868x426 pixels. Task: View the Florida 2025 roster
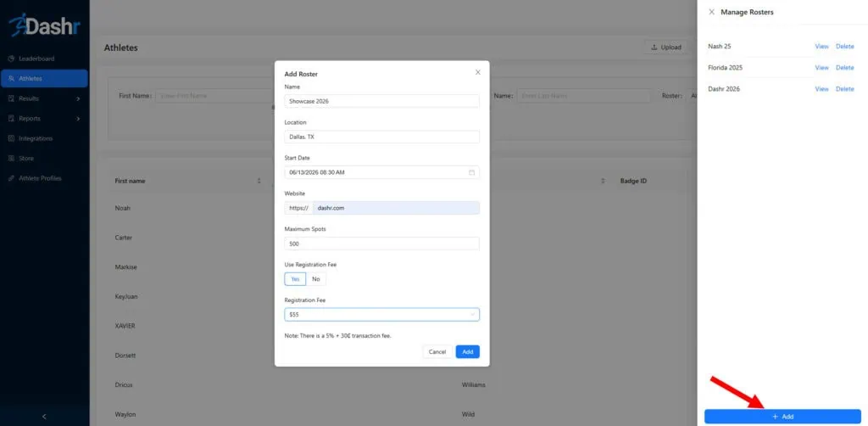click(x=821, y=68)
